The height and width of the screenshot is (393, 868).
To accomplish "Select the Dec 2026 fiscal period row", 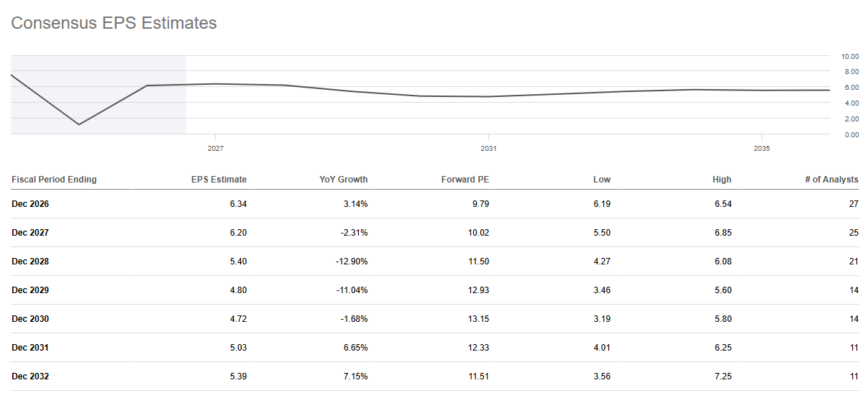I will (x=435, y=204).
